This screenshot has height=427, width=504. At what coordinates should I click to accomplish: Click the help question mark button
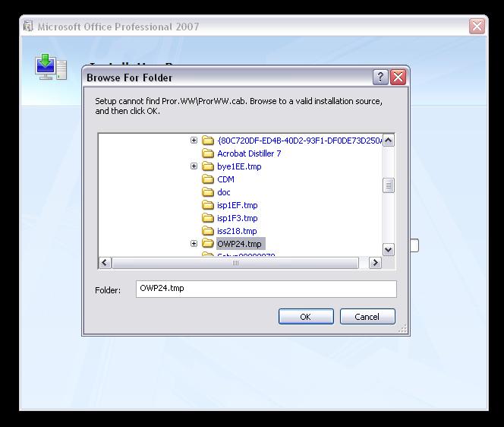(x=380, y=77)
